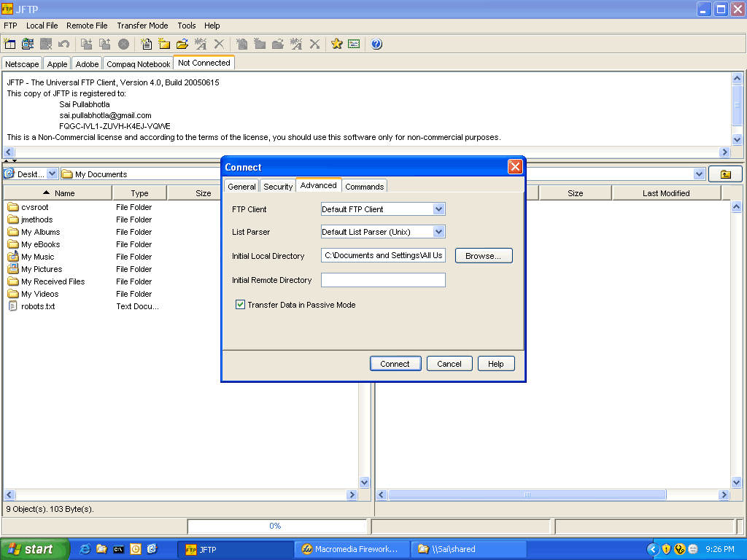The width and height of the screenshot is (747, 560).
Task: Click the Browse... button
Action: [483, 256]
